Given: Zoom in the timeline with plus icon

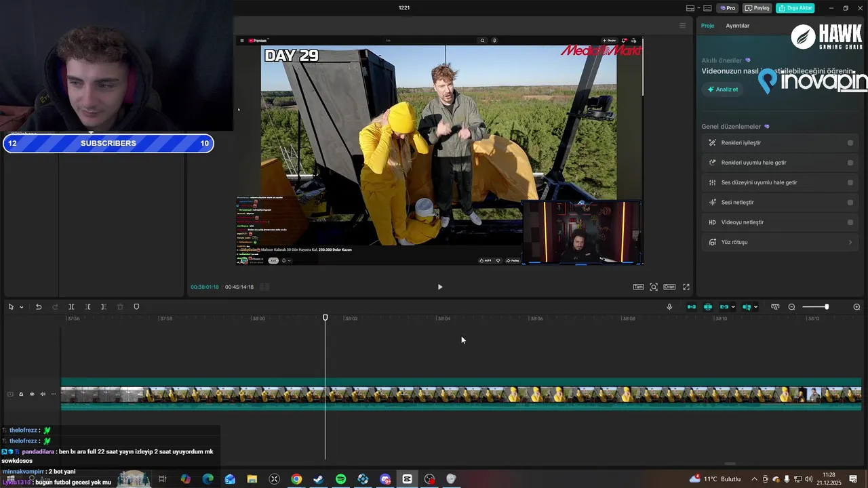Looking at the screenshot, I should click(x=856, y=307).
